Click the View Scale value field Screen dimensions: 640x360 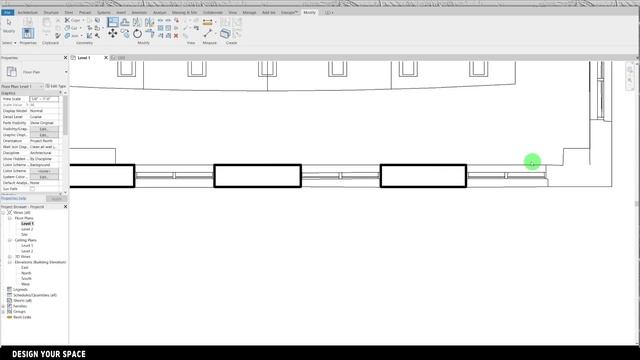(x=44, y=99)
